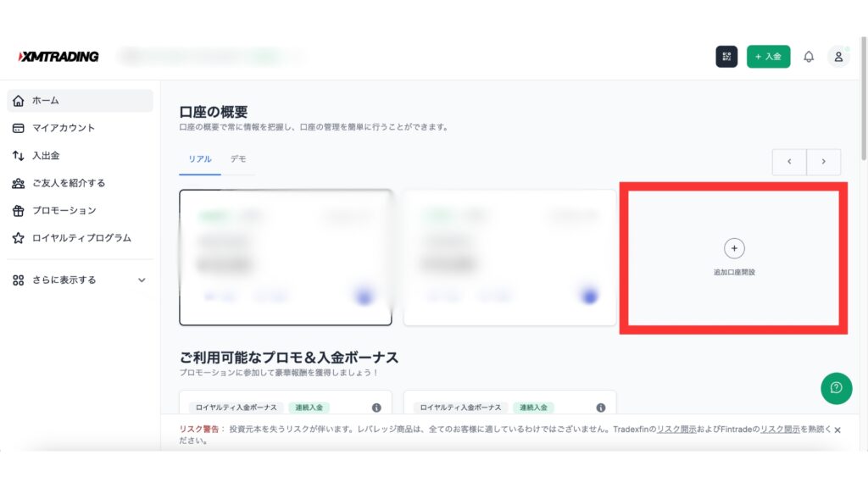Open the user profile icon in the header

838,55
